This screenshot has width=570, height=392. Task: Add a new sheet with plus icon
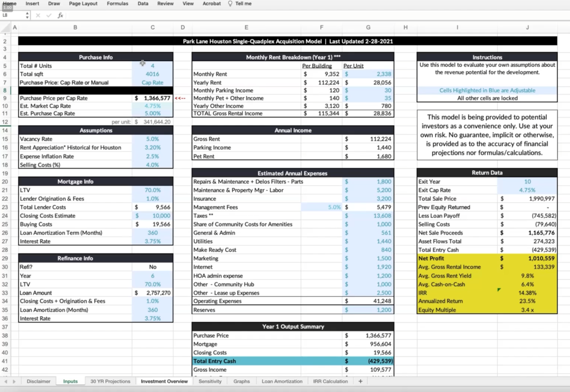(x=360, y=381)
